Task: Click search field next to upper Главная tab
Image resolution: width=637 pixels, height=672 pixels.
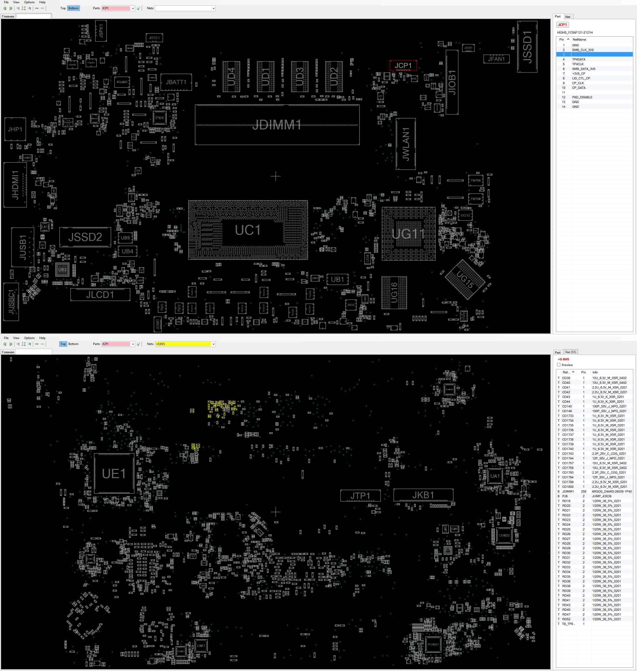Action: click(x=33, y=16)
